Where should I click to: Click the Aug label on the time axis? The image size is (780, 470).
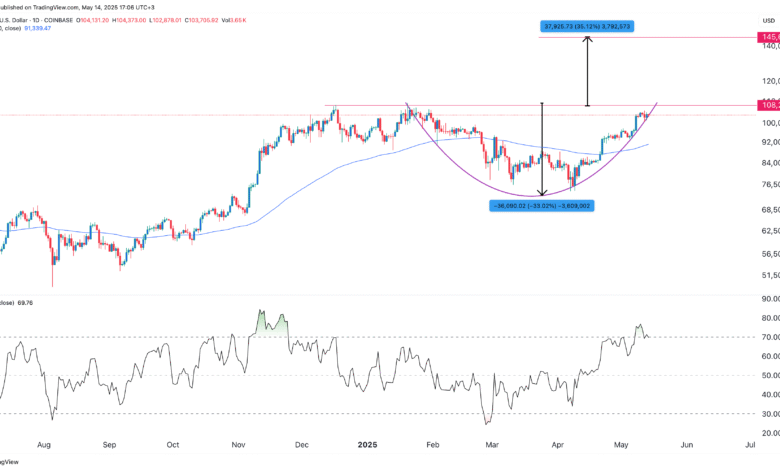pos(44,442)
